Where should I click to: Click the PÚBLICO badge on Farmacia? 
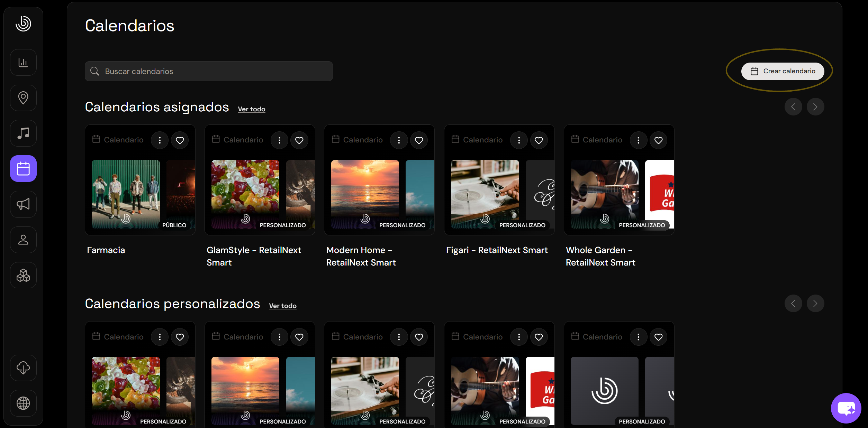coord(174,225)
